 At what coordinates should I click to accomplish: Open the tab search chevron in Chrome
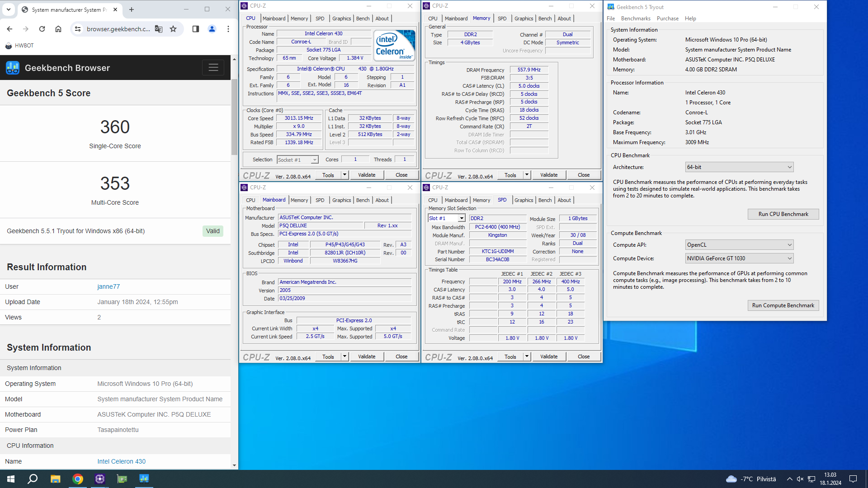point(9,9)
